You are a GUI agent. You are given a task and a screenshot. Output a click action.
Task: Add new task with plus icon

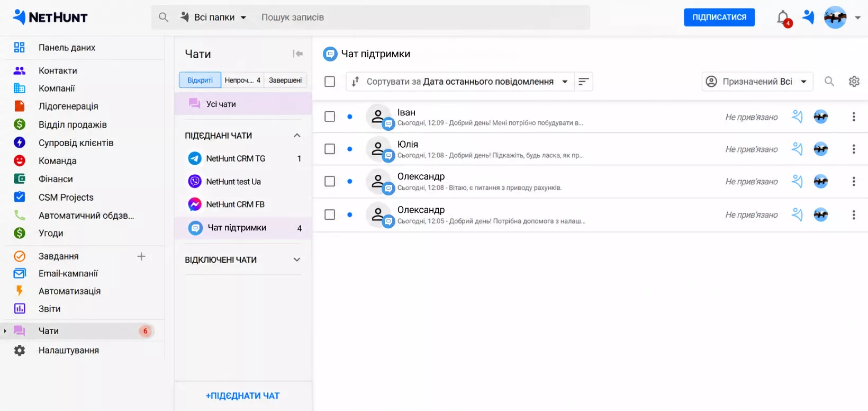pos(141,256)
